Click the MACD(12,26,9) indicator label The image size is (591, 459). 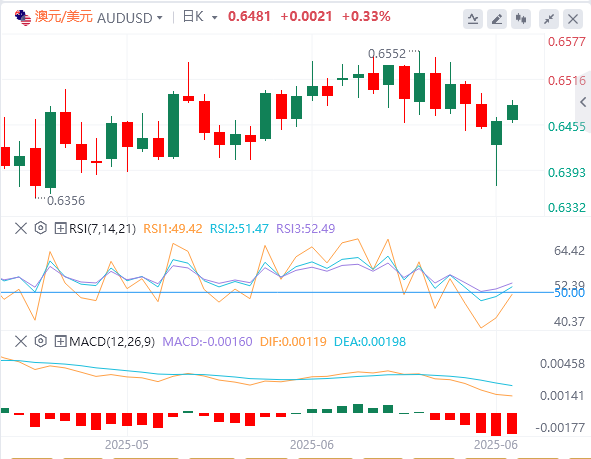tap(112, 341)
